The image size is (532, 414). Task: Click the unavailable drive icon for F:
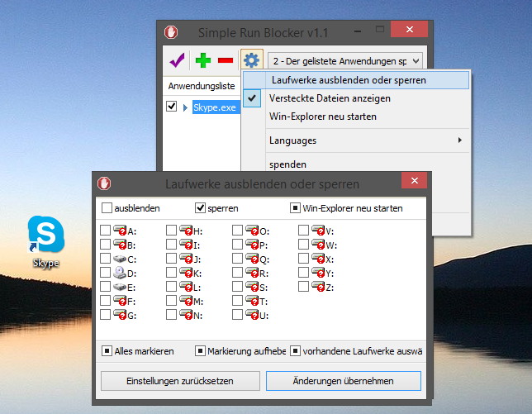click(120, 301)
